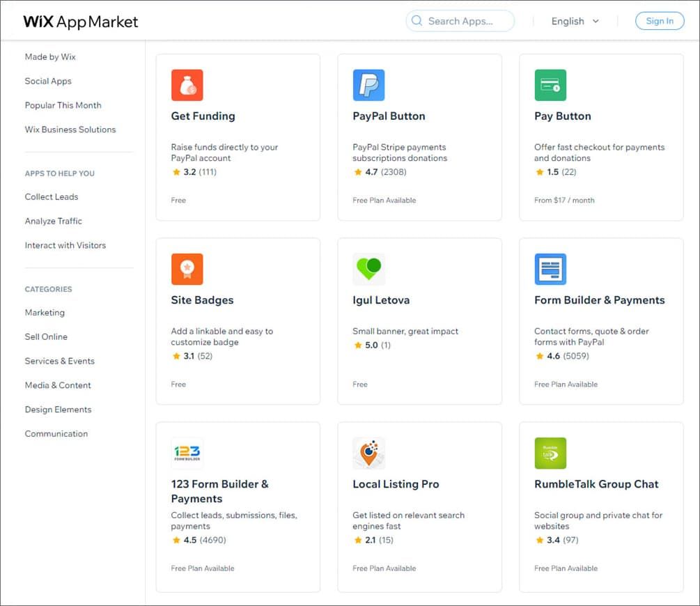Select Interact with Visitors
Viewport: 700px width, 606px height.
(x=65, y=245)
